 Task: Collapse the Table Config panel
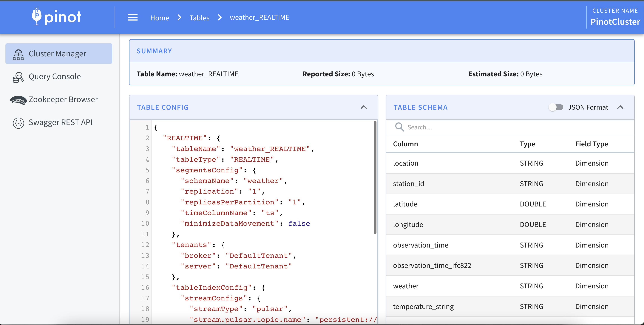[x=364, y=107]
